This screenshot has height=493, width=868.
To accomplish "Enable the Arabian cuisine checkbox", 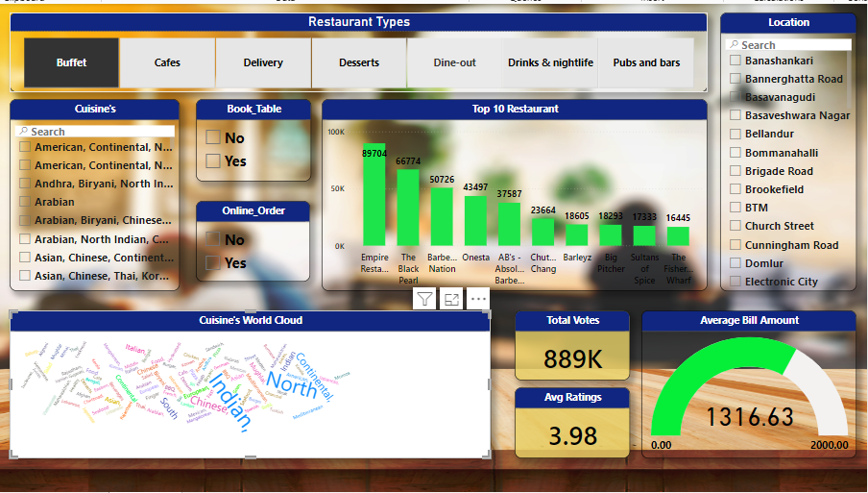I will 25,202.
